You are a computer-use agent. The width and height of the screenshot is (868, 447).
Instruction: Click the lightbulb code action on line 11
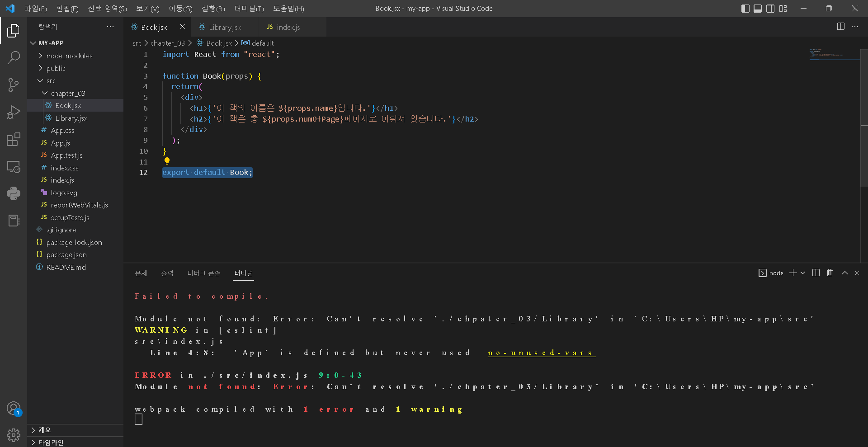pos(167,161)
